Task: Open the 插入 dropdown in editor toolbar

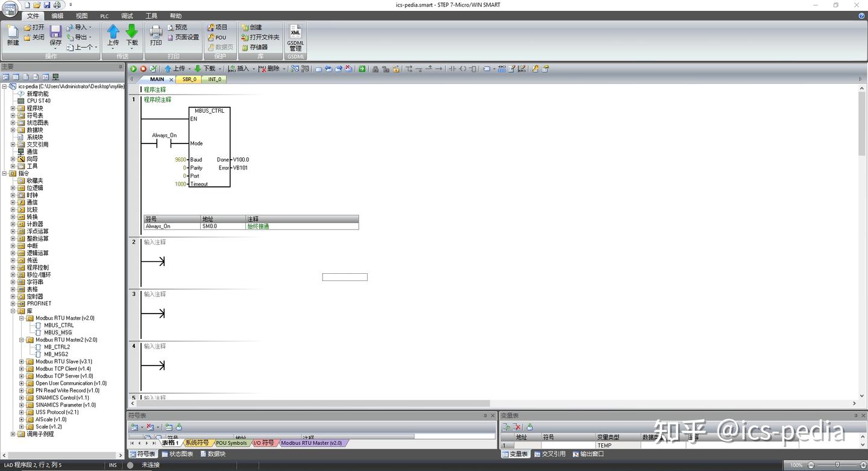Action: coord(254,69)
